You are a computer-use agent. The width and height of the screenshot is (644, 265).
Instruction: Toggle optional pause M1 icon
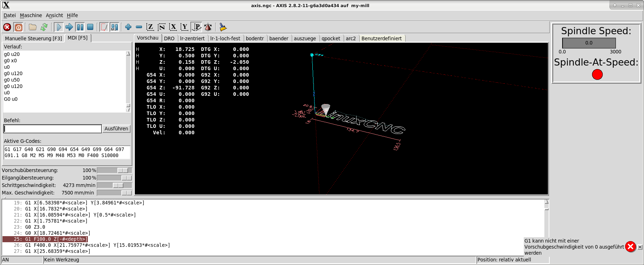[x=115, y=27]
